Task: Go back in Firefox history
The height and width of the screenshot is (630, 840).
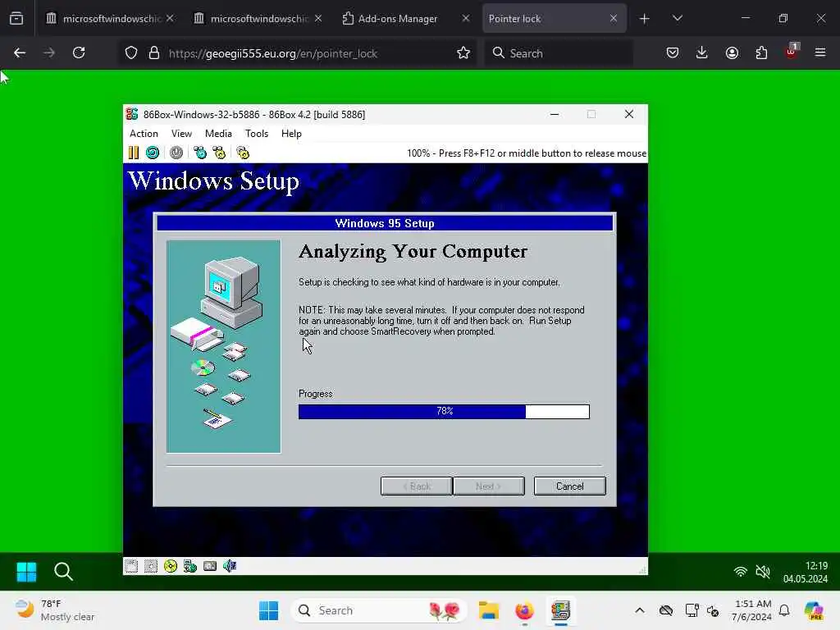Action: tap(20, 52)
